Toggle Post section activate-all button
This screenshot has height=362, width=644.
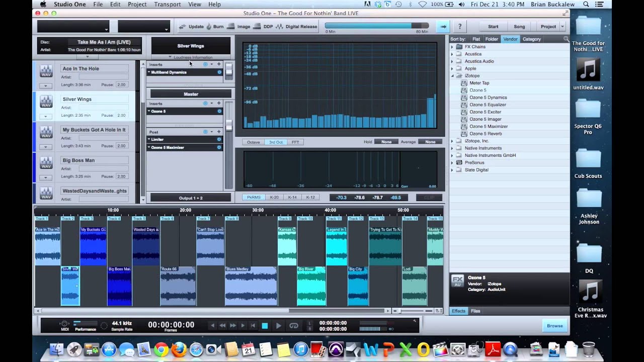click(205, 132)
